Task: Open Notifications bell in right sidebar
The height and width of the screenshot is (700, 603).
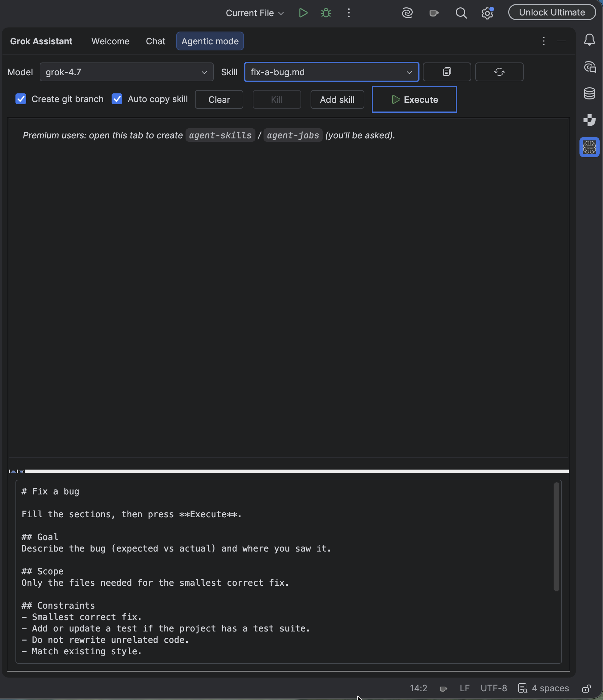Action: [x=590, y=40]
